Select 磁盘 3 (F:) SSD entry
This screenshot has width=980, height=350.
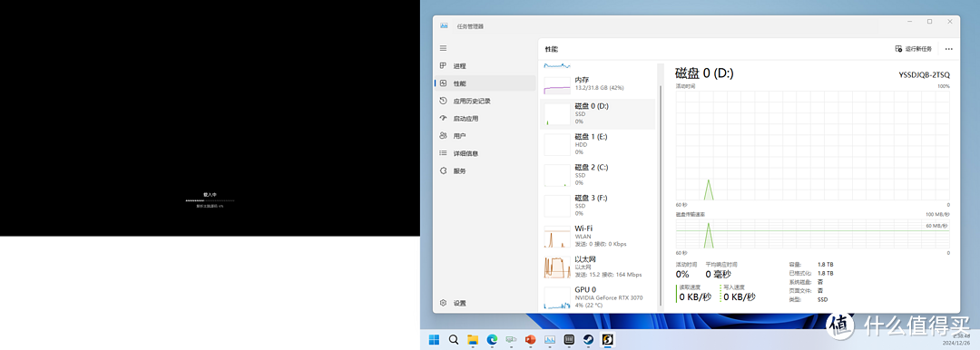[597, 206]
